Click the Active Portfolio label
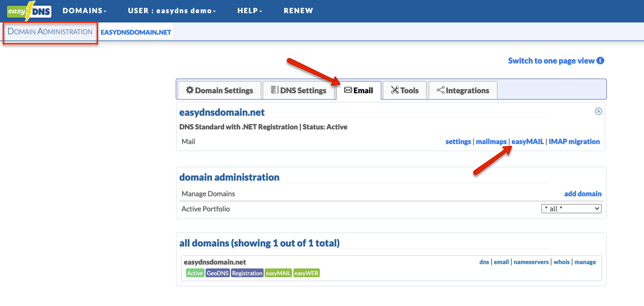Screen dimensions: 644x306 pos(206,209)
